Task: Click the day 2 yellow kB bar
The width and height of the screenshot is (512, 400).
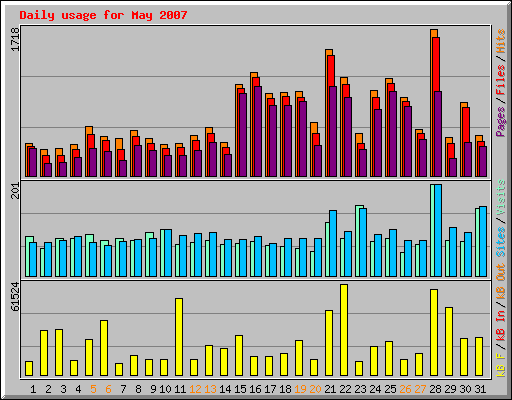Action: 44,353
